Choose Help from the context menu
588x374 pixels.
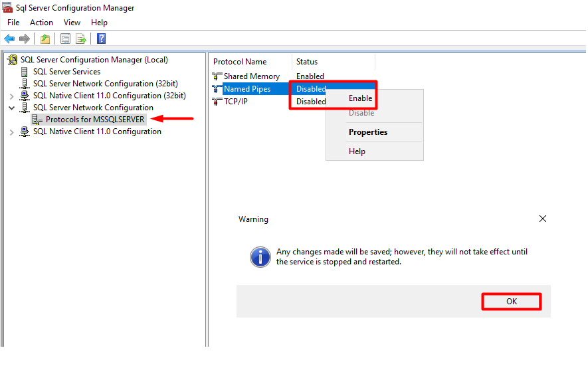357,151
